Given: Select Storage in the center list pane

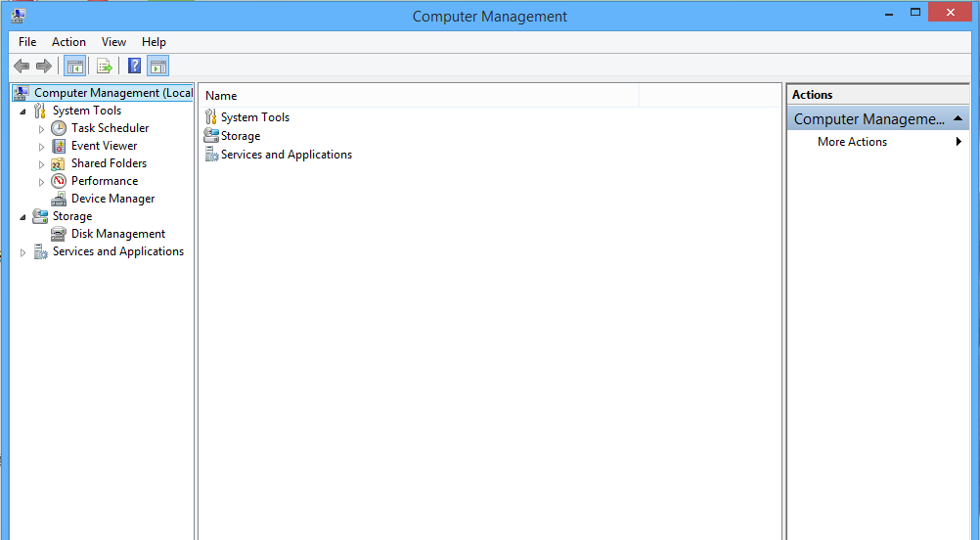Looking at the screenshot, I should (x=240, y=136).
